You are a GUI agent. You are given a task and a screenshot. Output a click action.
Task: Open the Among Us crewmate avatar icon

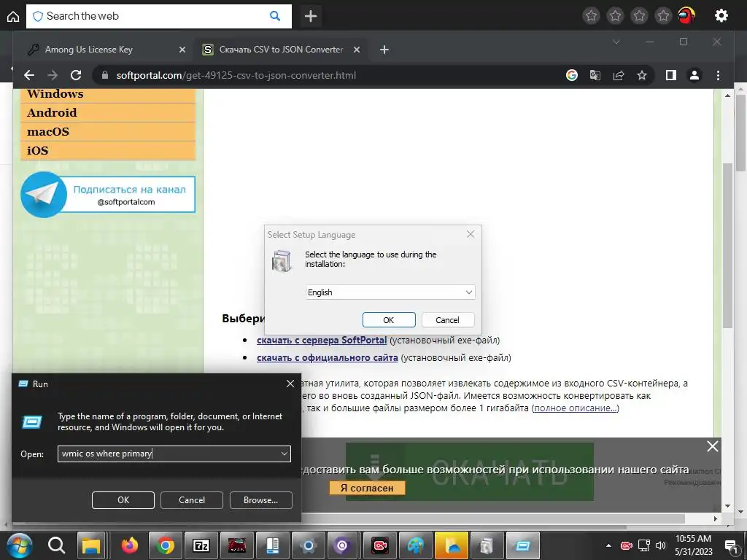coord(686,16)
